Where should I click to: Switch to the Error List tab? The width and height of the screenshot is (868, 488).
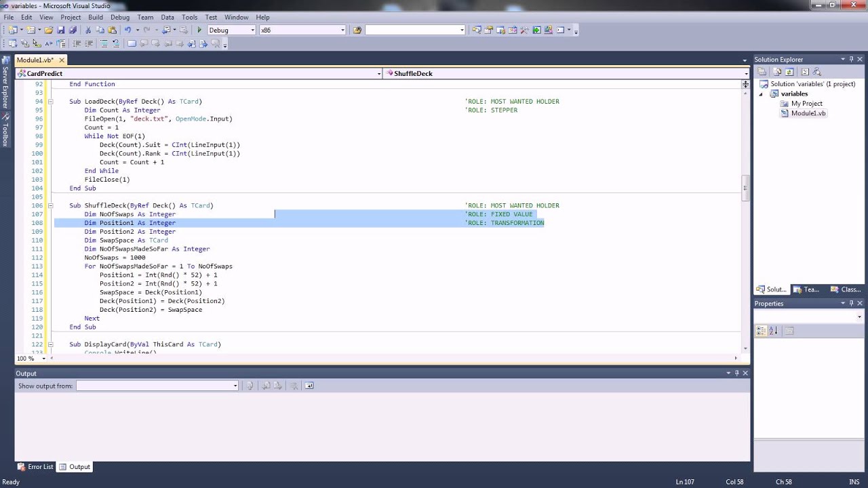click(x=35, y=466)
